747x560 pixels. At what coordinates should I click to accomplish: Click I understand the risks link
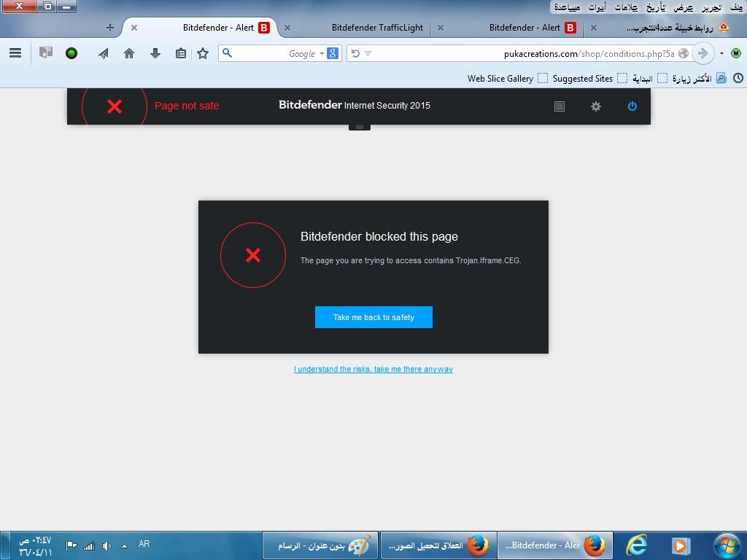click(x=373, y=369)
